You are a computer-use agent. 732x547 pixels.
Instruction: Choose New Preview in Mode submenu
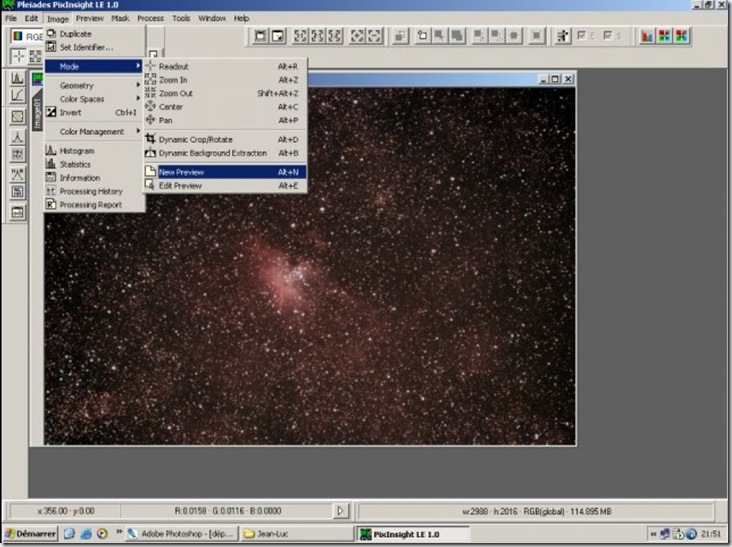pos(225,172)
